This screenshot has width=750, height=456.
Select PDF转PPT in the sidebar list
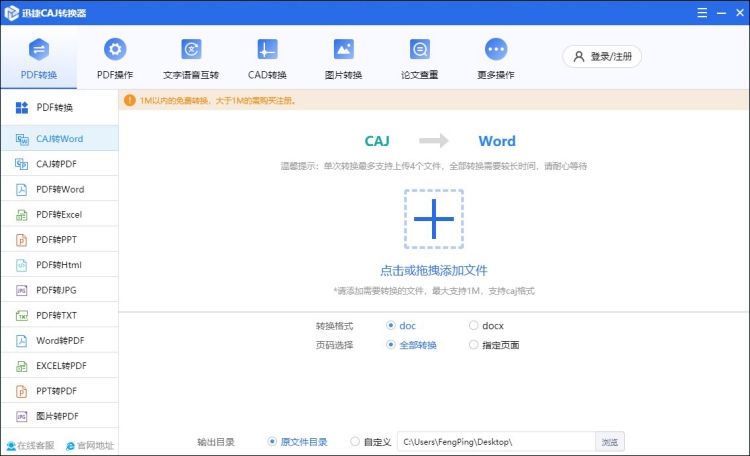tap(59, 240)
